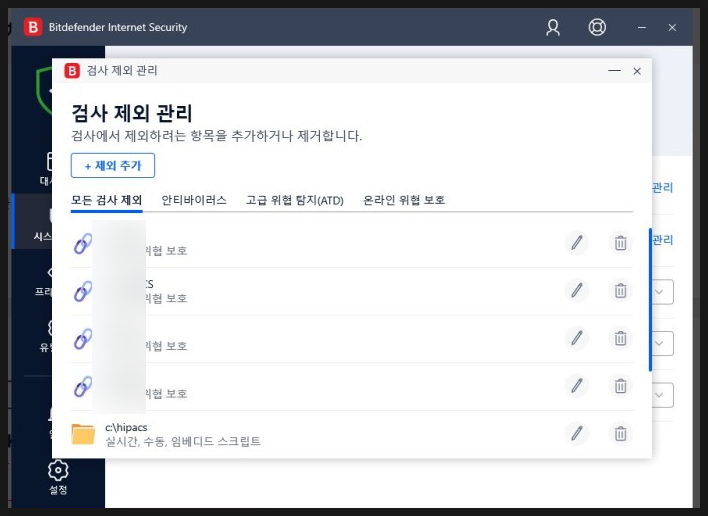Image resolution: width=708 pixels, height=516 pixels.
Task: Switch to the 안티바이러스 tab
Action: click(194, 200)
